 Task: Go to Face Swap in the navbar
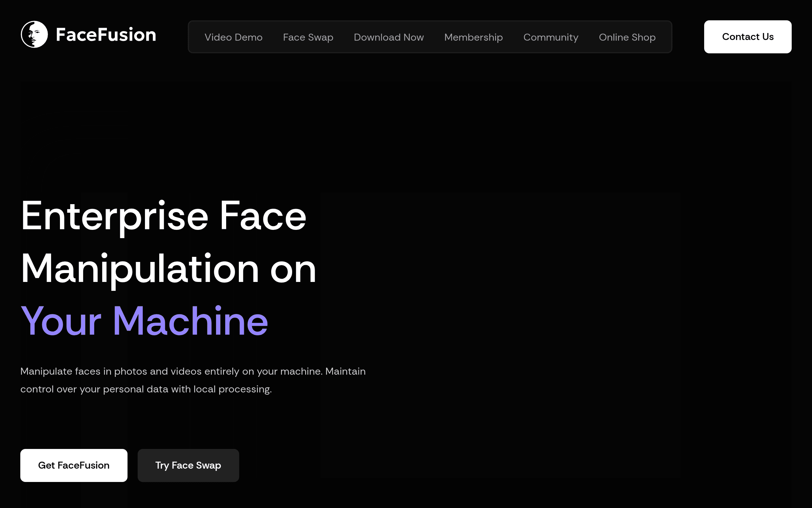point(308,37)
